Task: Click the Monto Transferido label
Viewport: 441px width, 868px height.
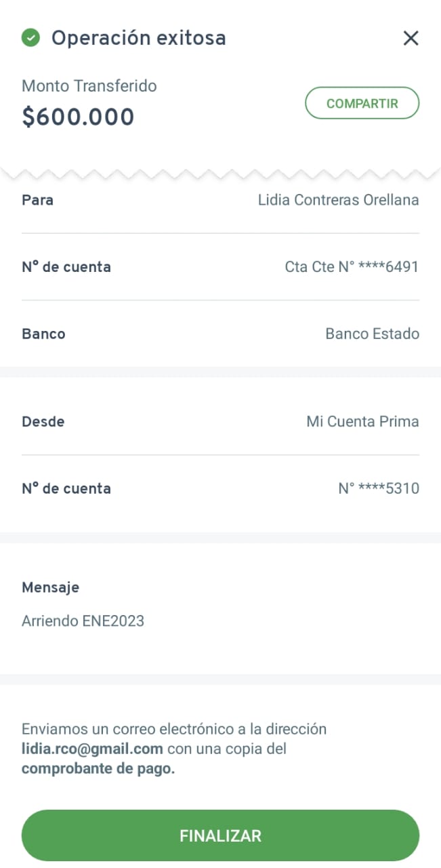Action: [89, 86]
